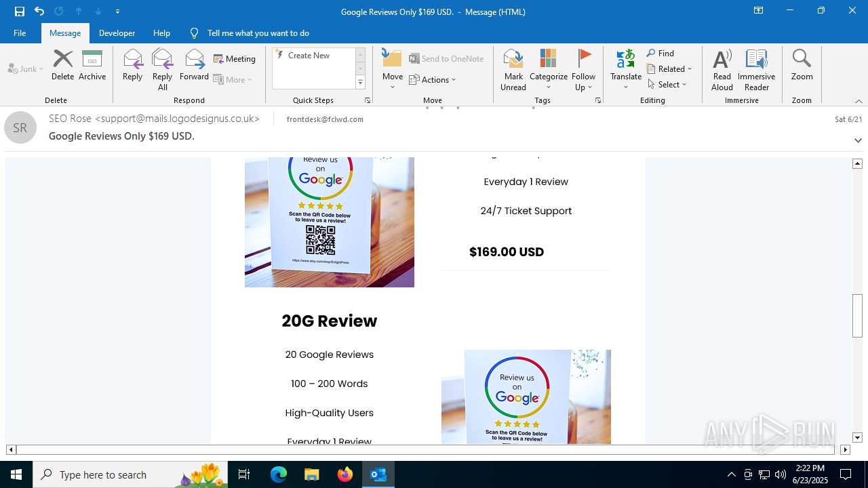Click the Outlook taskbar icon

[x=378, y=474]
